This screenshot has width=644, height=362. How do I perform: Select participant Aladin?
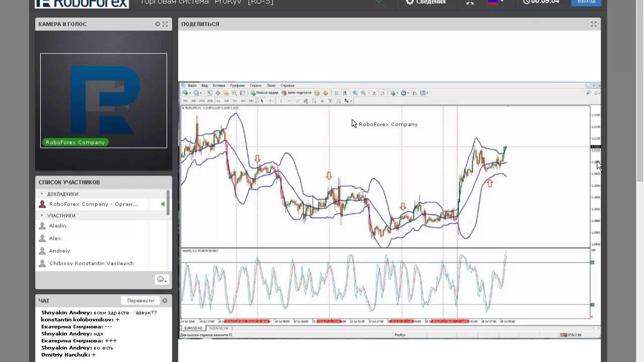point(58,226)
